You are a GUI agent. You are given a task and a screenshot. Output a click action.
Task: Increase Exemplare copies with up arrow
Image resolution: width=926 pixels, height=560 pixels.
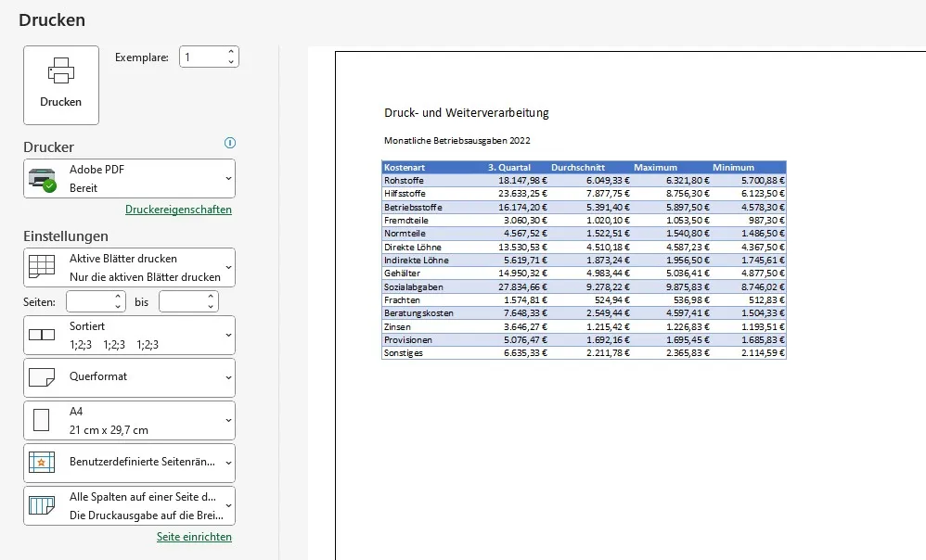tap(231, 52)
